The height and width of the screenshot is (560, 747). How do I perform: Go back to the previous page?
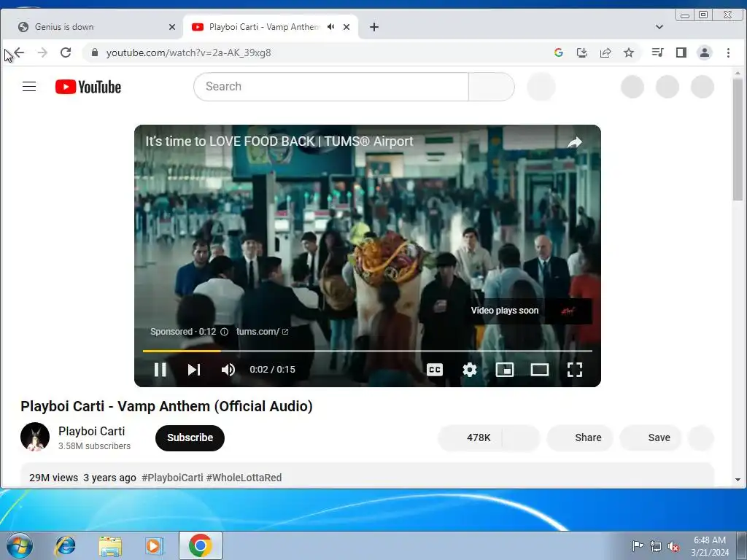coord(19,52)
